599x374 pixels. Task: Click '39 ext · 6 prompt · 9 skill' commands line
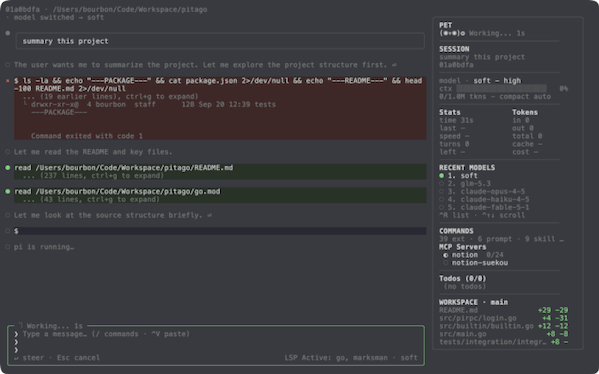point(501,239)
